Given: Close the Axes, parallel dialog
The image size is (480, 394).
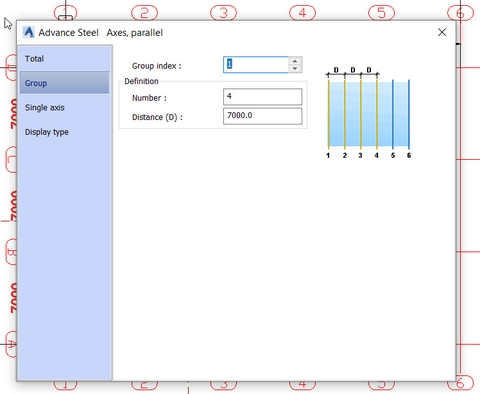Looking at the screenshot, I should point(442,32).
